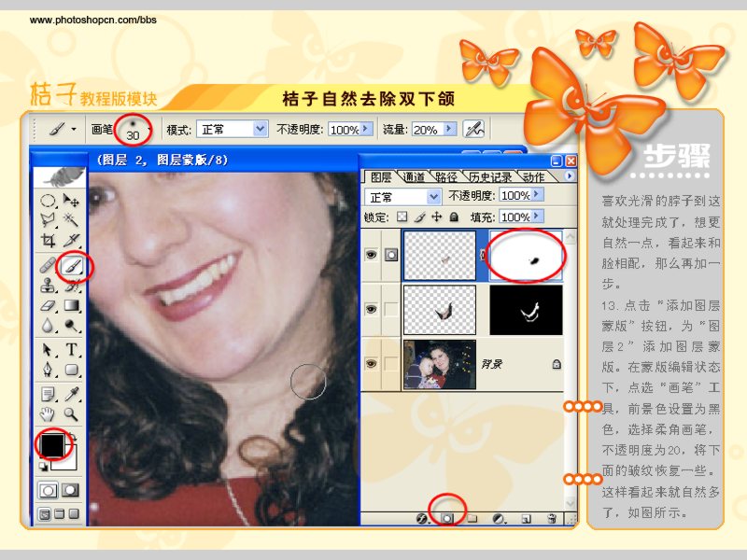Switch to the 通道 tab
This screenshot has width=747, height=560.
coord(414,177)
